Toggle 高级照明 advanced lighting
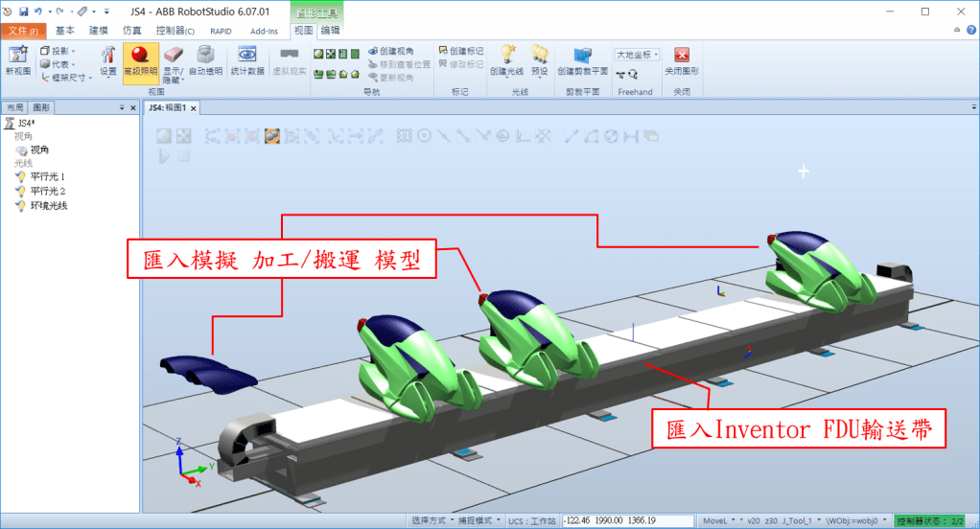The width and height of the screenshot is (980, 529). point(140,61)
